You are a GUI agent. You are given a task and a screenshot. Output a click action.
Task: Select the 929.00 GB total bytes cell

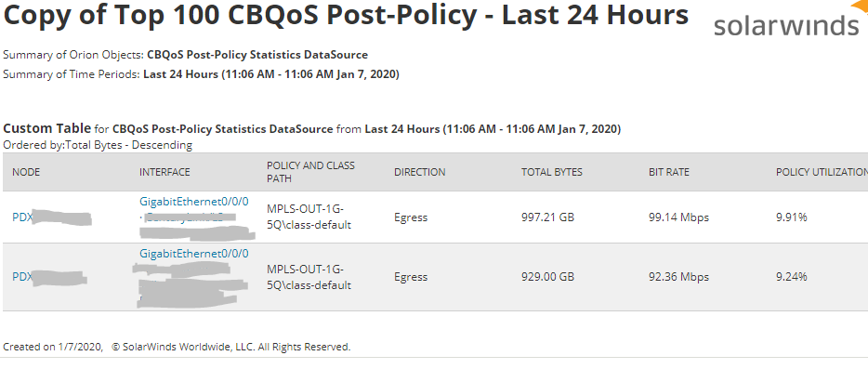[x=547, y=277]
